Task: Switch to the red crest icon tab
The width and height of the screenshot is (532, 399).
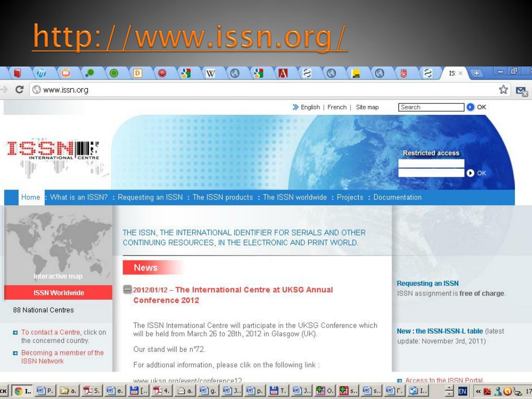Action: [x=403, y=73]
